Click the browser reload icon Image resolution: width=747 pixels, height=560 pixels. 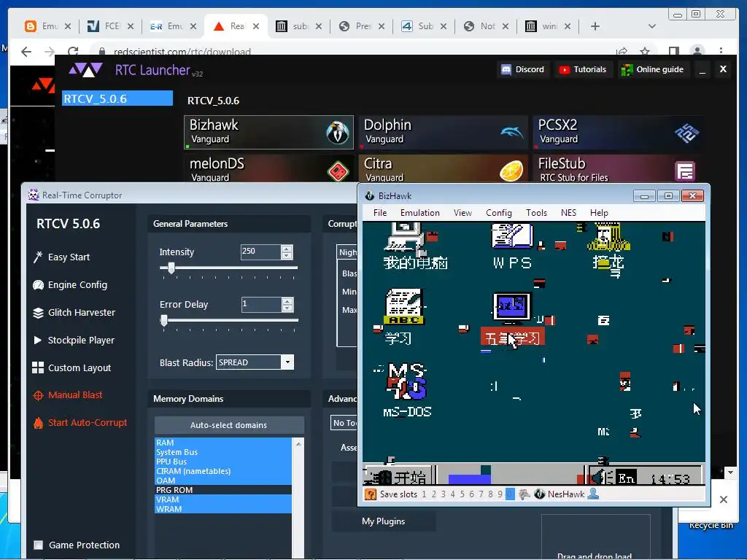point(73,52)
